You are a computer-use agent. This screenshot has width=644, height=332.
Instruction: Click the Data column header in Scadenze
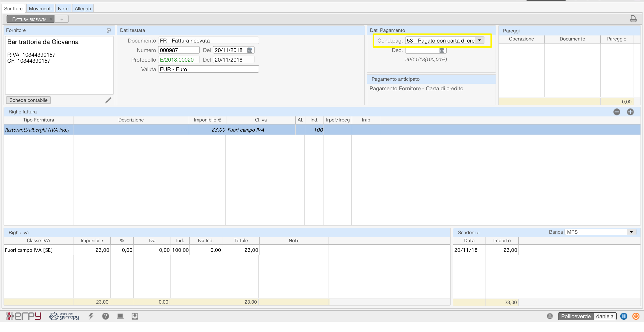click(469, 241)
